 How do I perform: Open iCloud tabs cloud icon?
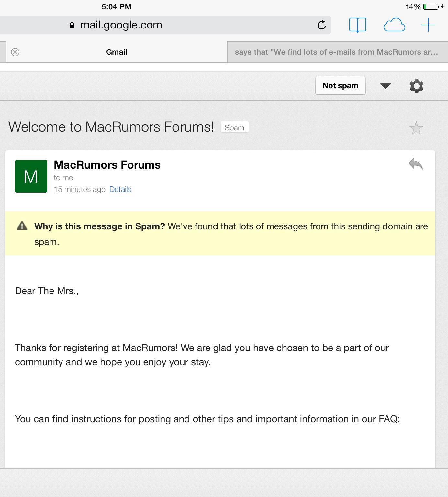(x=394, y=25)
